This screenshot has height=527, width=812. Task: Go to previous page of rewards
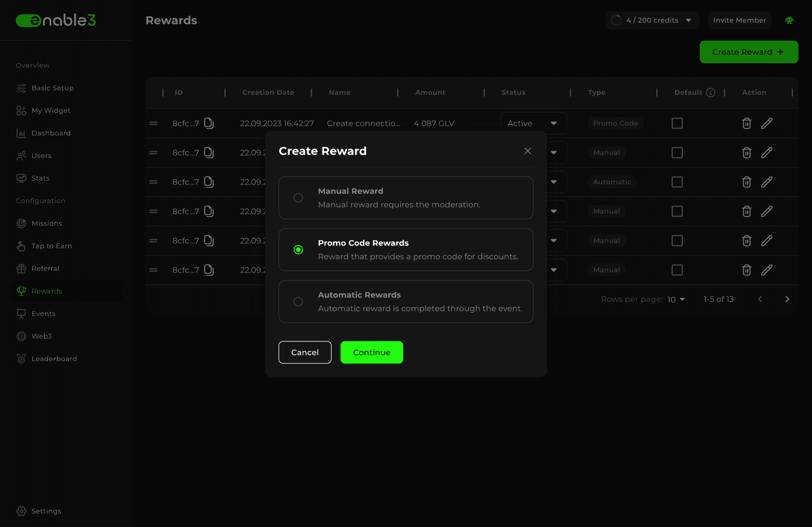click(760, 299)
